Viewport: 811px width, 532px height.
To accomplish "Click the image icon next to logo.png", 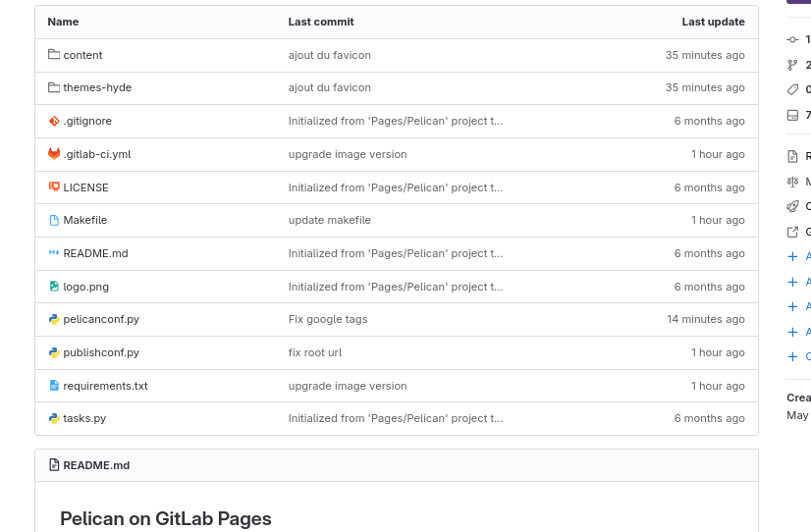I will [54, 286].
